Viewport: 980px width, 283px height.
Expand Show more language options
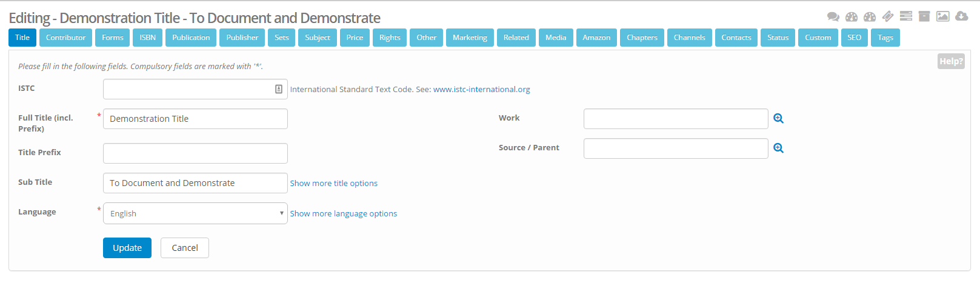tap(343, 213)
